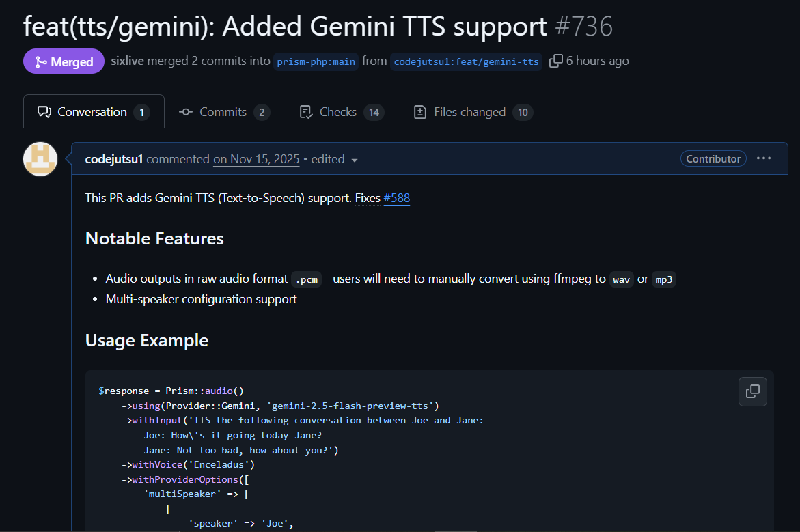Click the Checks count badge 14
This screenshot has width=800, height=532.
374,112
